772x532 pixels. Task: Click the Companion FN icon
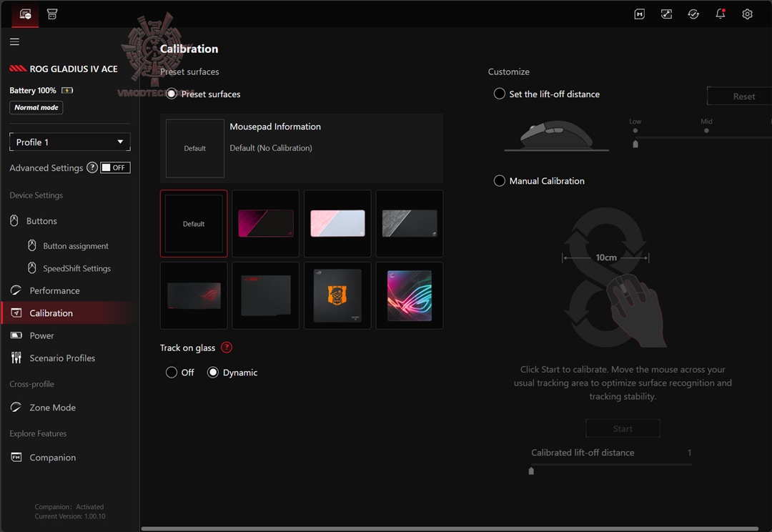[16, 457]
